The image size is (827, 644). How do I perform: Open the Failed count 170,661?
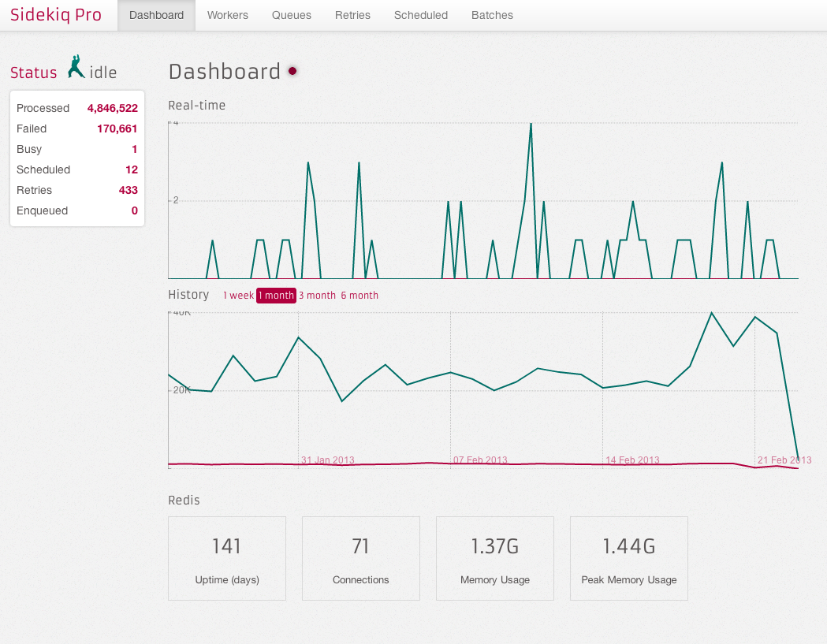click(117, 128)
